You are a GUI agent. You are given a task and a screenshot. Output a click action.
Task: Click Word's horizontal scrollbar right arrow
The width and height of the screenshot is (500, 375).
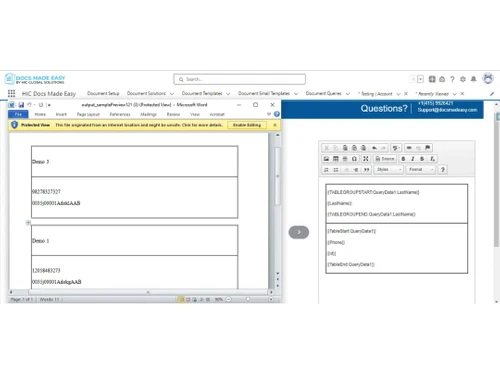pyautogui.click(x=271, y=292)
